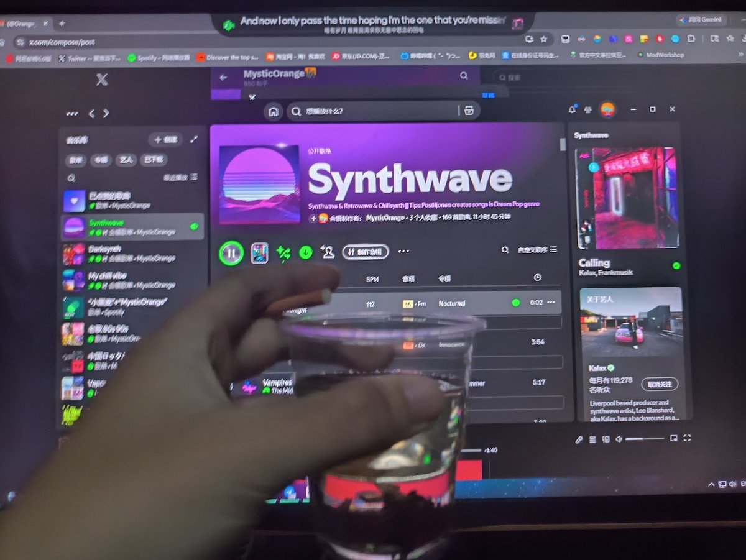The image size is (746, 560).
Task: Select the second library filter chip
Action: coord(101,160)
